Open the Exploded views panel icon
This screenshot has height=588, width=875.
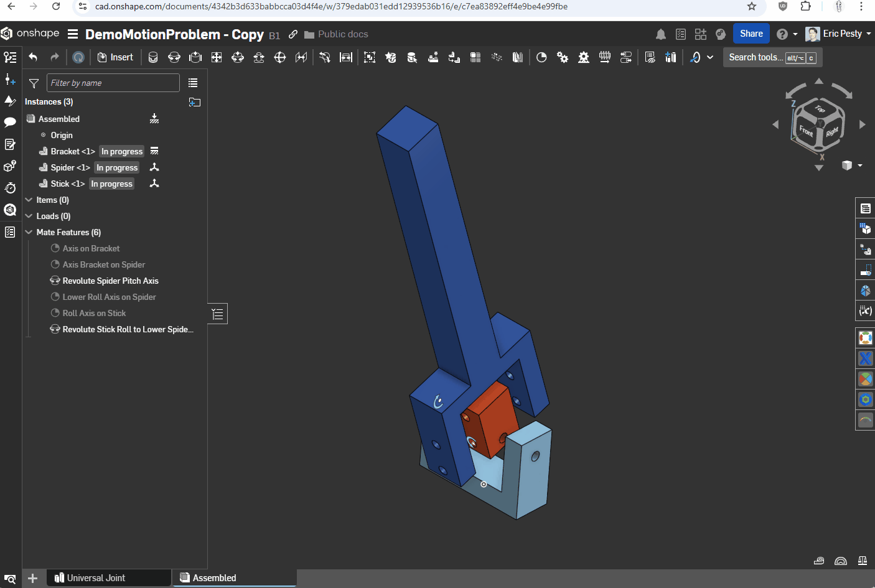click(x=865, y=250)
